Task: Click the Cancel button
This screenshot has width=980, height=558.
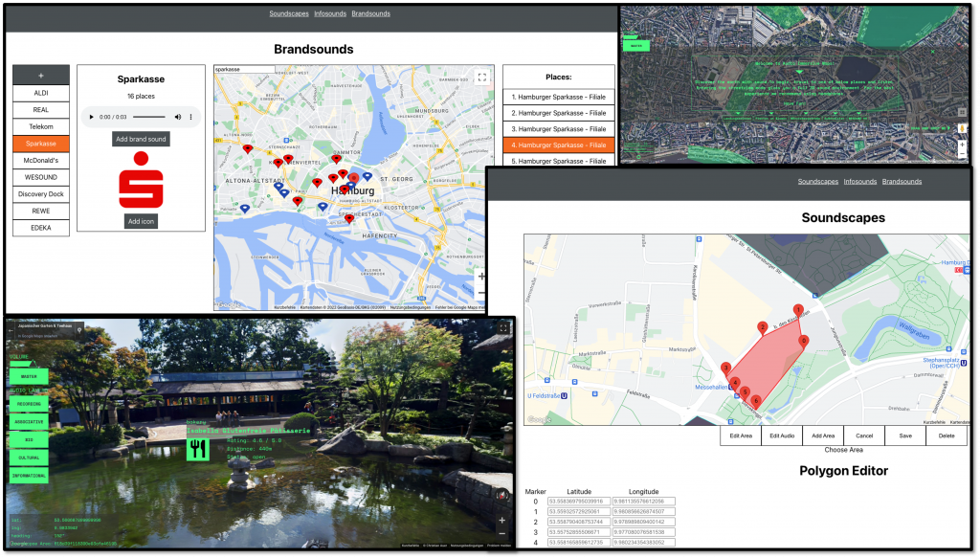Action: [864, 435]
